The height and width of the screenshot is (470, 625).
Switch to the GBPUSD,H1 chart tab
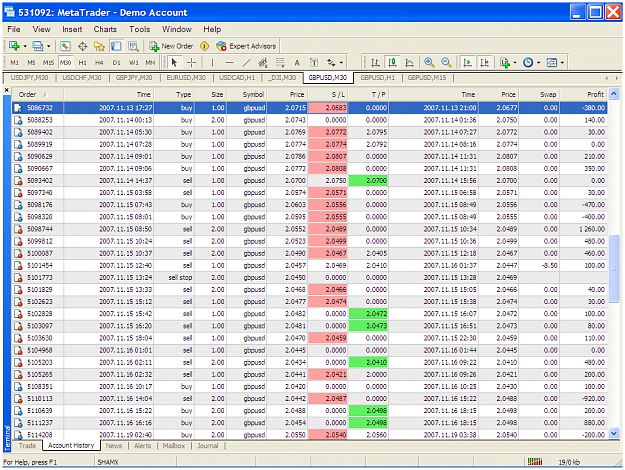(x=377, y=78)
